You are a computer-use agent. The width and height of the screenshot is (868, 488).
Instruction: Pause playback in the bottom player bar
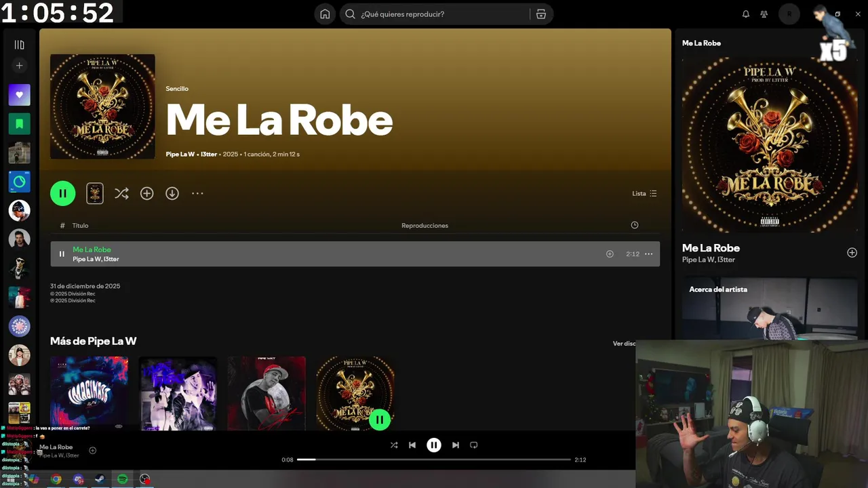pyautogui.click(x=434, y=445)
